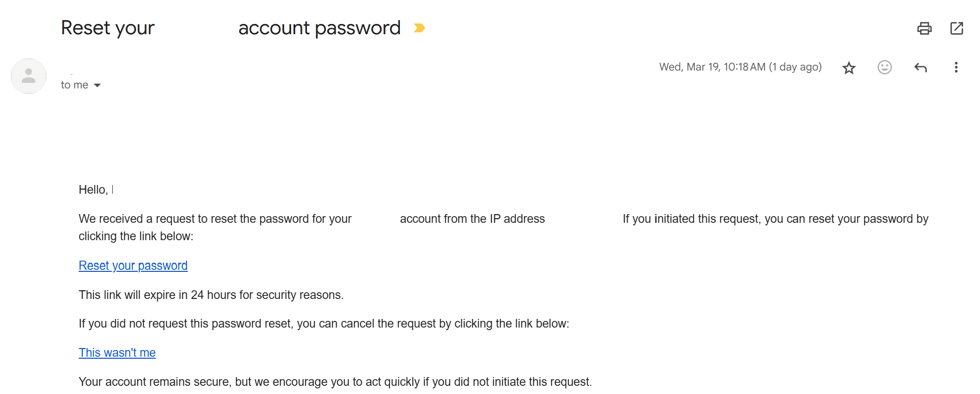980x394 pixels.
Task: Click the timestamp 'Wed, Mar 19, 10:18 AM'
Action: point(740,67)
